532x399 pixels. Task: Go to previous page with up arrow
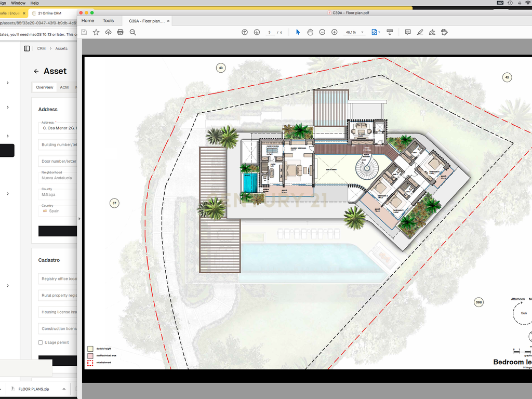coord(245,32)
